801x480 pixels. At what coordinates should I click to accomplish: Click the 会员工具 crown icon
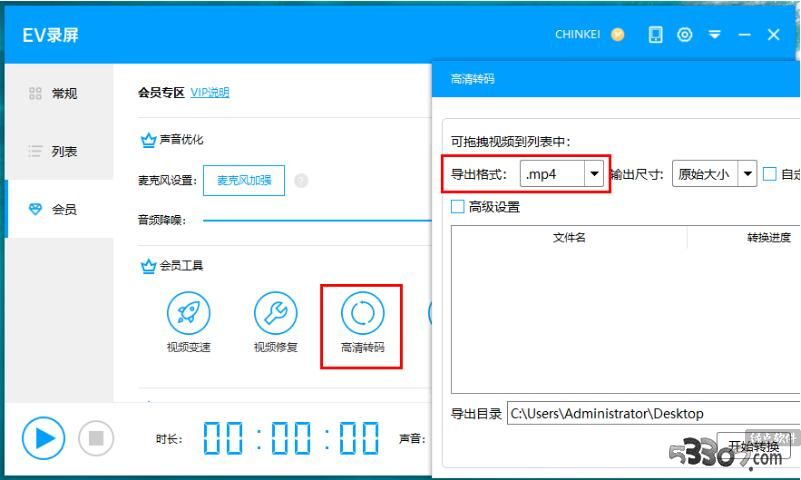point(148,266)
